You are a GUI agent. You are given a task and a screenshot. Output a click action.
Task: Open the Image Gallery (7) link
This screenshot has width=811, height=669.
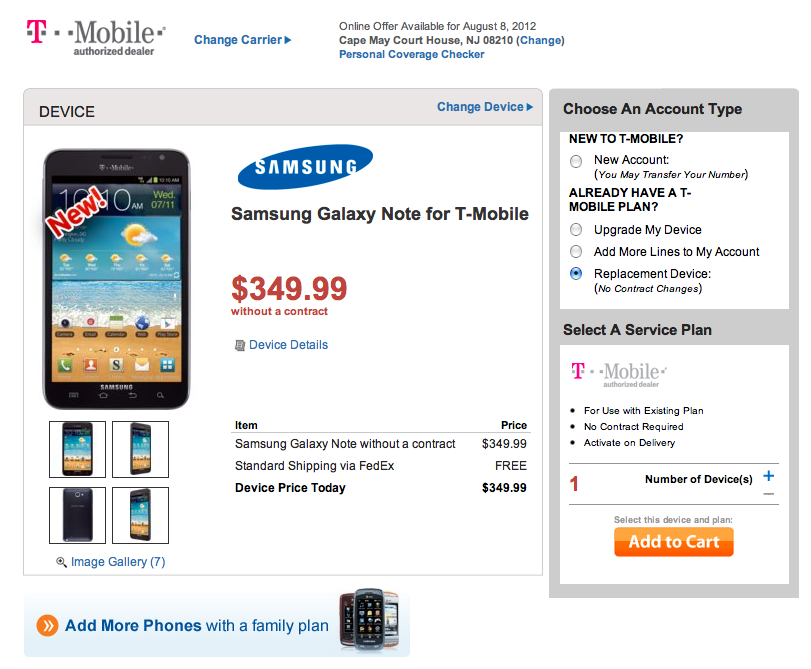tap(118, 562)
